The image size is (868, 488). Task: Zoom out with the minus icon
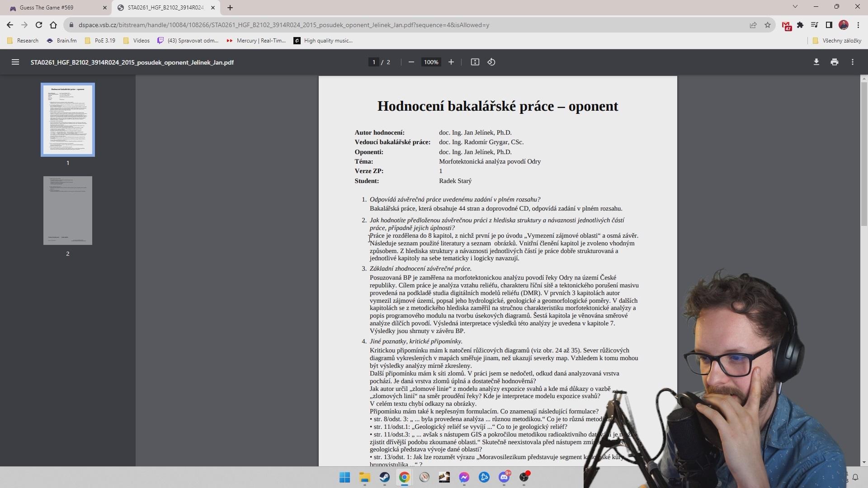(x=411, y=62)
